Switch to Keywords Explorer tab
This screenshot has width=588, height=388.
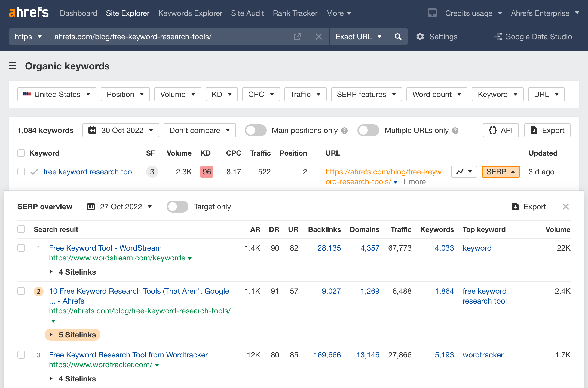click(x=190, y=13)
